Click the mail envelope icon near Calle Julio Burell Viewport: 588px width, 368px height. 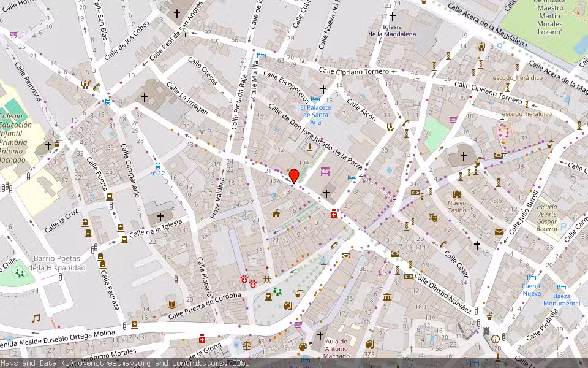499,231
